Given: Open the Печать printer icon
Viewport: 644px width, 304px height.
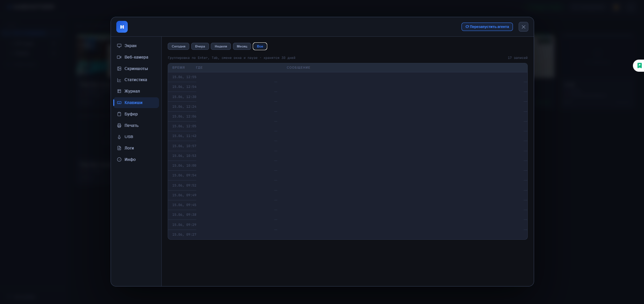Looking at the screenshot, I should [x=119, y=126].
